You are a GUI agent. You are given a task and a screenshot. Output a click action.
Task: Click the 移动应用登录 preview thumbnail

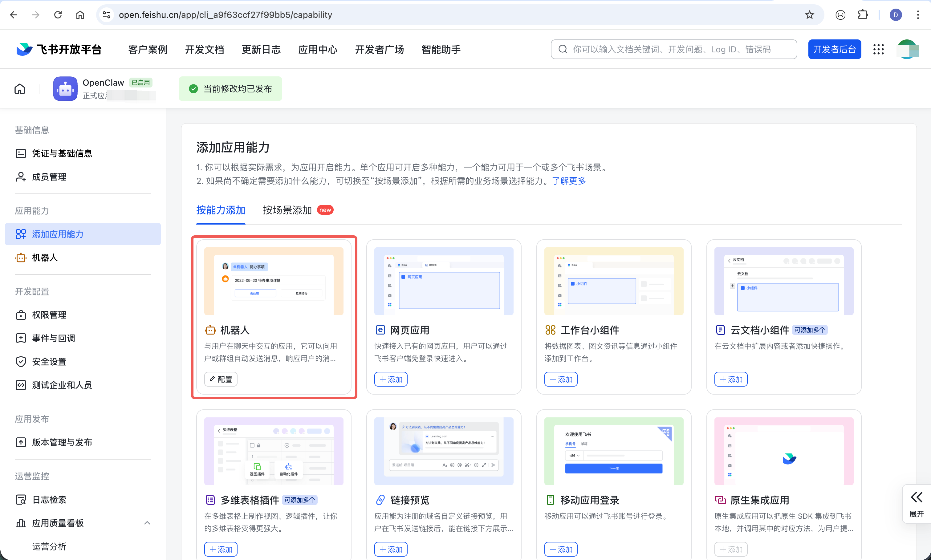point(614,451)
